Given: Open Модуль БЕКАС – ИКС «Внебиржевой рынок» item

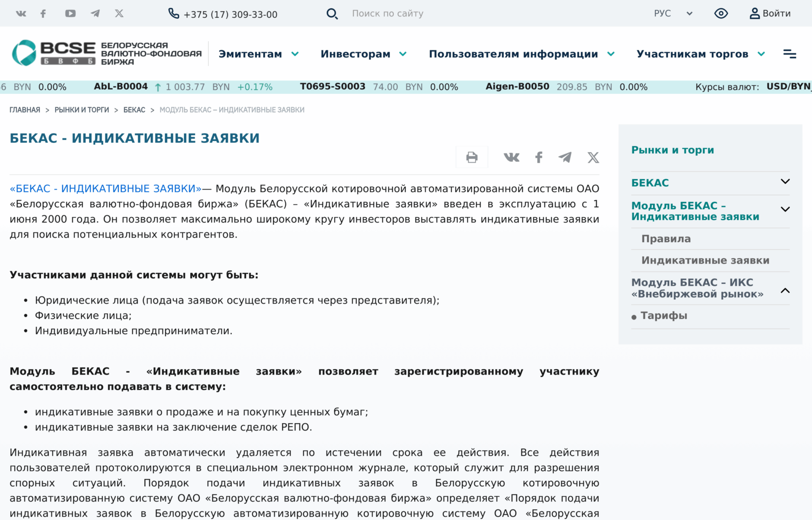Looking at the screenshot, I should 697,288.
